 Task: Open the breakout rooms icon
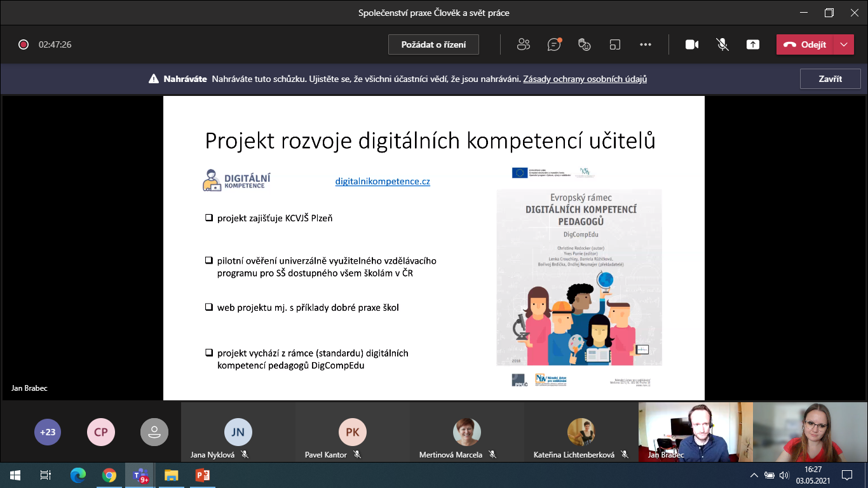[614, 44]
